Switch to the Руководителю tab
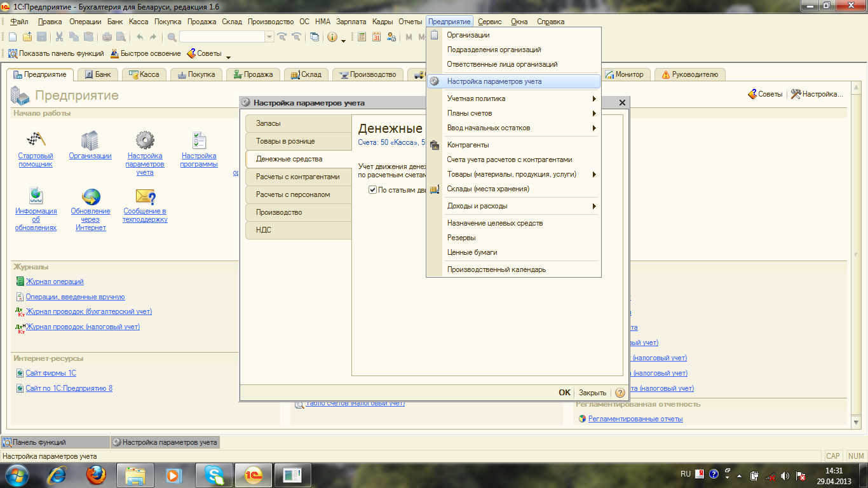 689,74
